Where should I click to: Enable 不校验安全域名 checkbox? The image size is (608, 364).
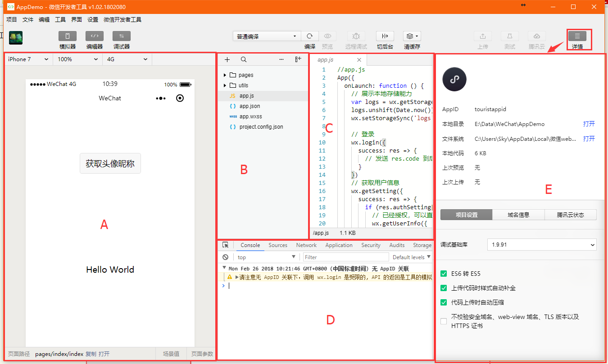coord(444,321)
